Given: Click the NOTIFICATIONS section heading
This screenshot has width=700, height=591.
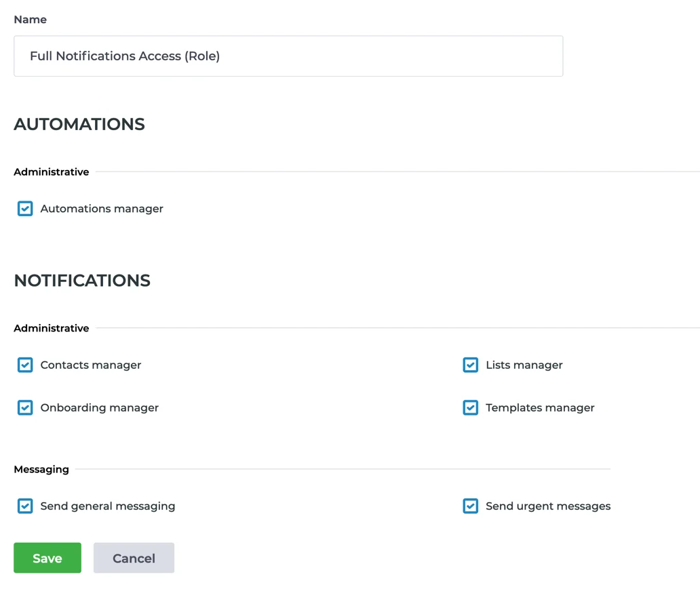Looking at the screenshot, I should (81, 280).
